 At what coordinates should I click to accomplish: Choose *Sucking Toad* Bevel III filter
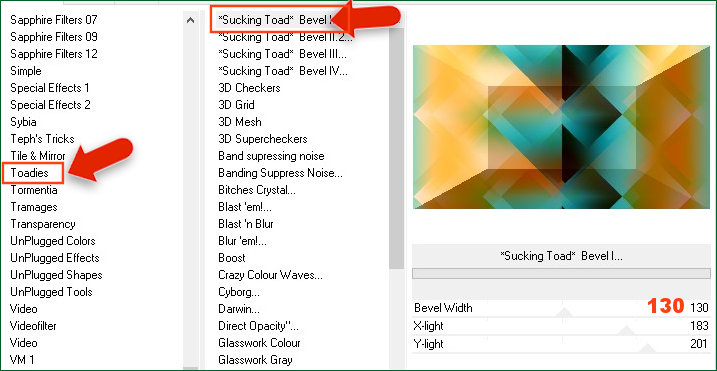[x=283, y=54]
